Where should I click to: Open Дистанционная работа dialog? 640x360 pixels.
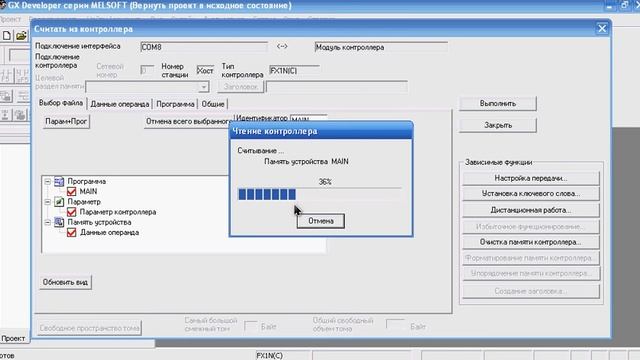(x=531, y=210)
